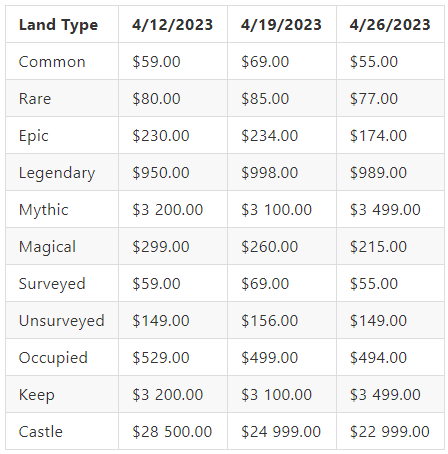This screenshot has height=454, width=448.
Task: Click Epic price $174.00
Action: click(x=378, y=136)
